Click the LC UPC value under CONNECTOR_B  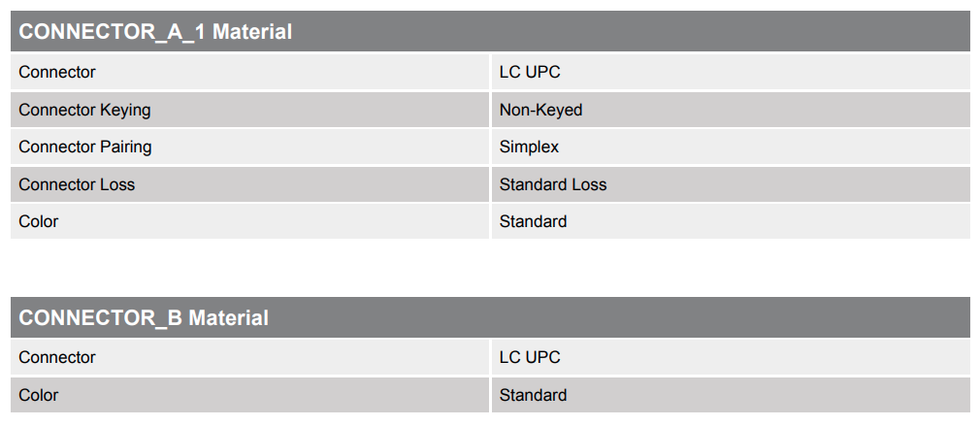point(530,357)
